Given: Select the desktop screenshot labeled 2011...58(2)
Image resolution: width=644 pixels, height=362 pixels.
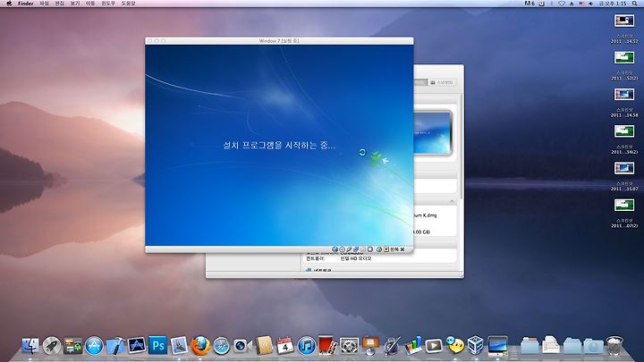Looking at the screenshot, I should click(624, 131).
